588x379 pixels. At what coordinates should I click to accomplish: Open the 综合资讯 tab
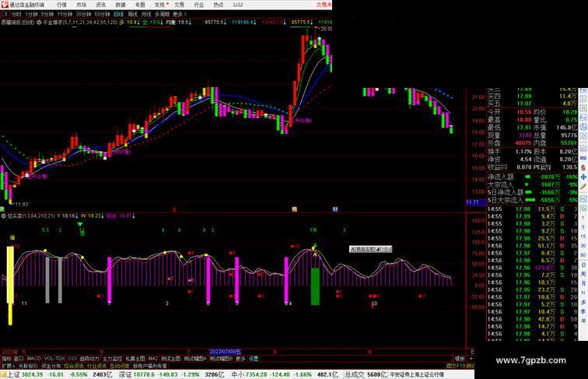point(74,366)
